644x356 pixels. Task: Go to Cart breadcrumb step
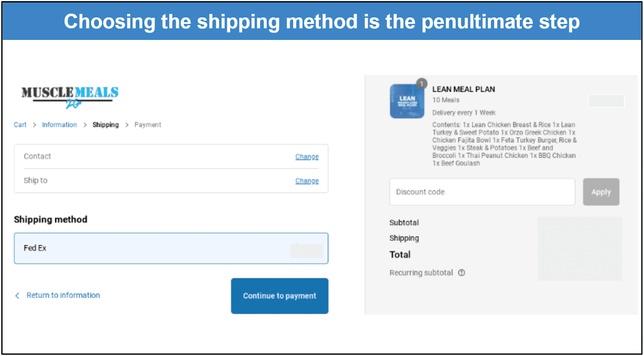pyautogui.click(x=20, y=125)
